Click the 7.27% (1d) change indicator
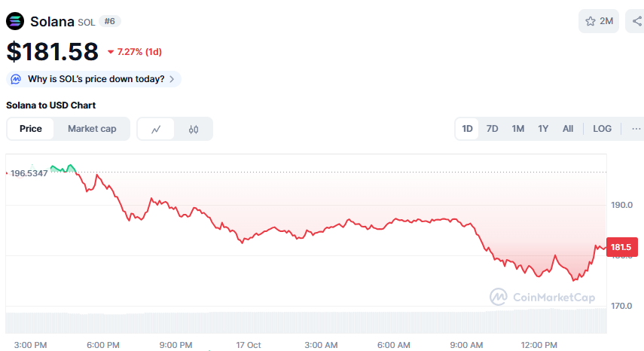Viewport: 644px width, 351px height. pyautogui.click(x=135, y=52)
